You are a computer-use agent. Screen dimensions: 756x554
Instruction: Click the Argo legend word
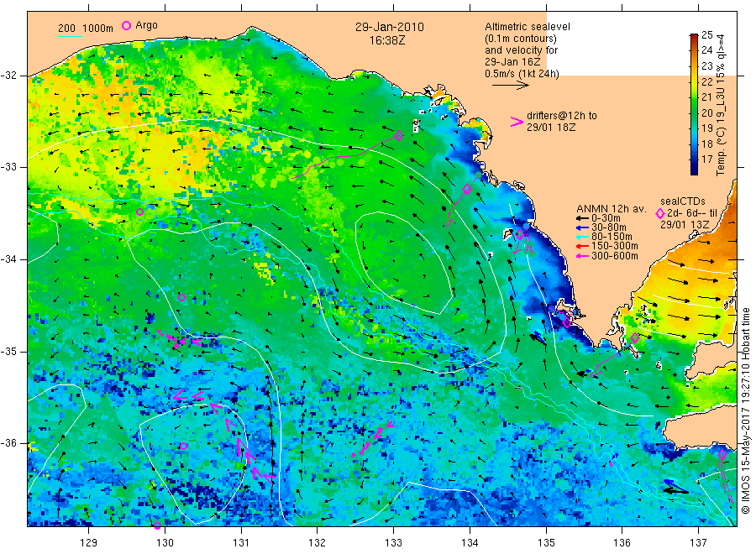[x=146, y=25]
